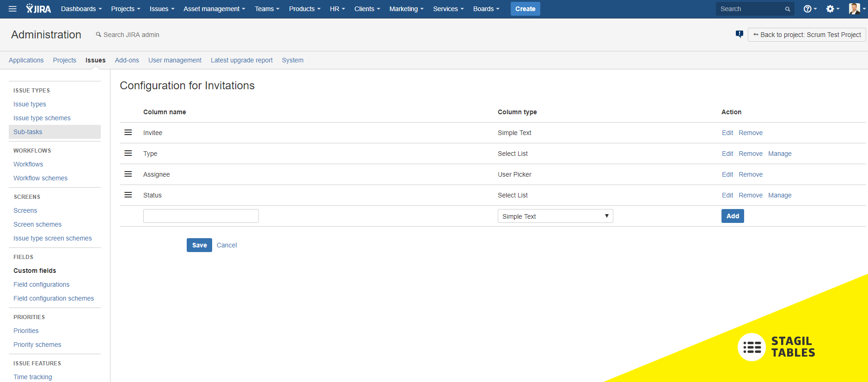Remove the Assignee column

pos(751,174)
